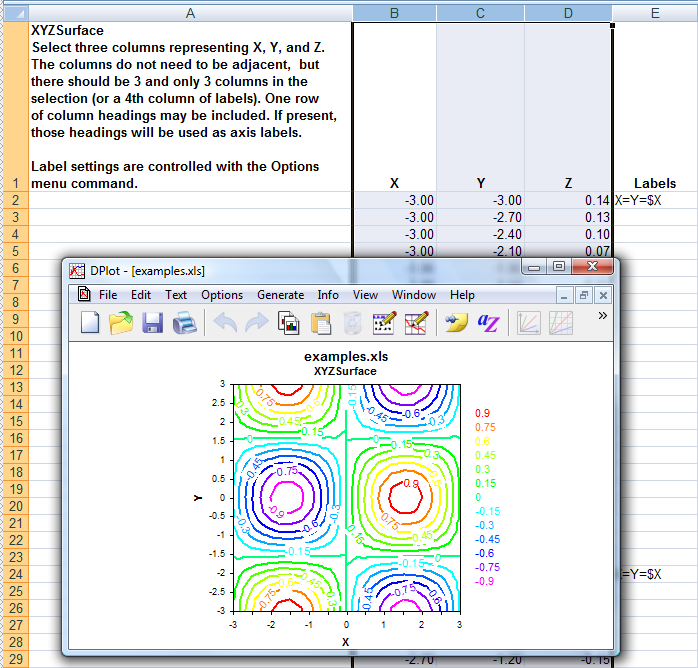Click the grid lines chart icon

[560, 323]
